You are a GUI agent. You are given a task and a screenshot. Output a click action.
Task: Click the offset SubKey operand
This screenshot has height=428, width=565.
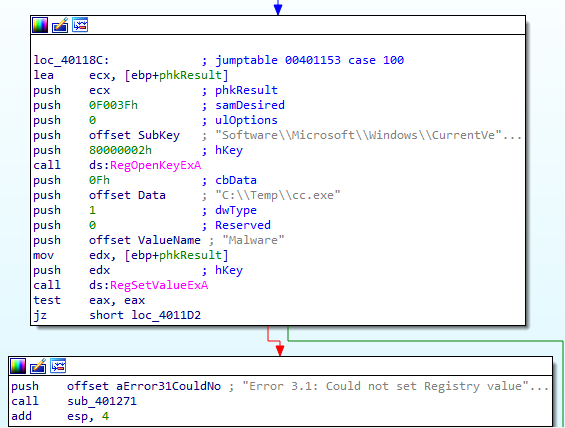pyautogui.click(x=134, y=135)
